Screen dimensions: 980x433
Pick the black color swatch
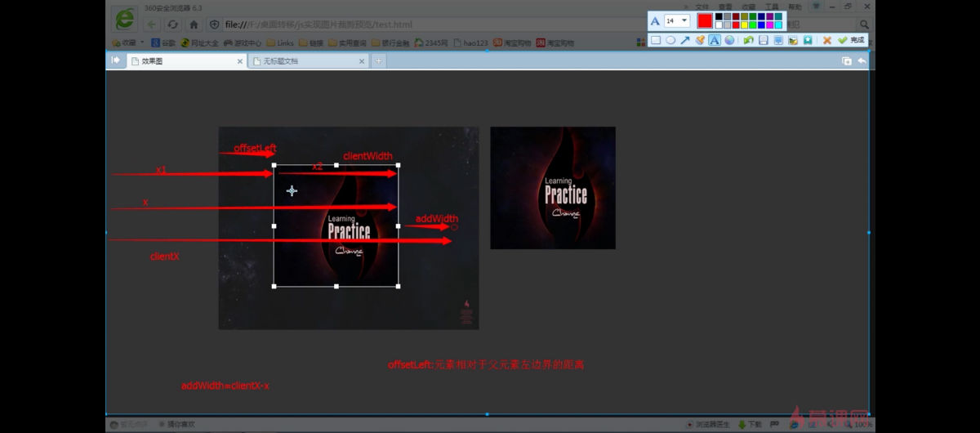pos(719,16)
